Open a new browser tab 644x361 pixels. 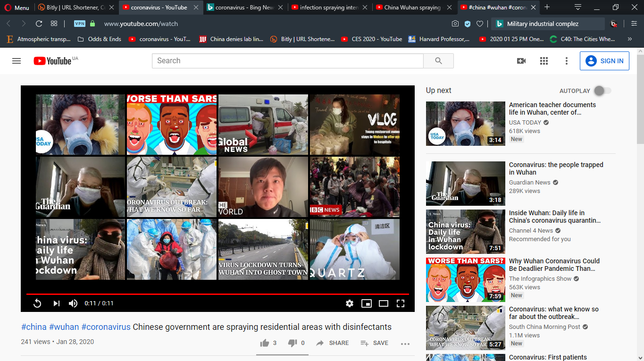click(547, 8)
